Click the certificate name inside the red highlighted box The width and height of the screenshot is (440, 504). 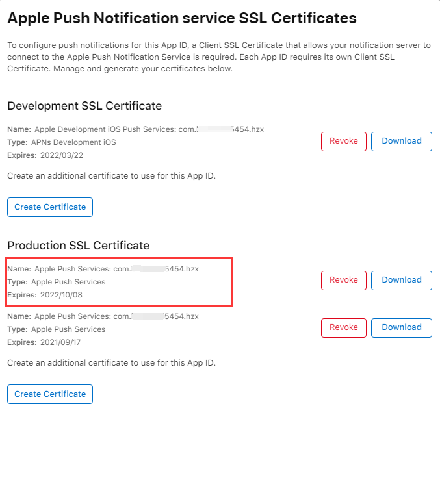(x=116, y=269)
